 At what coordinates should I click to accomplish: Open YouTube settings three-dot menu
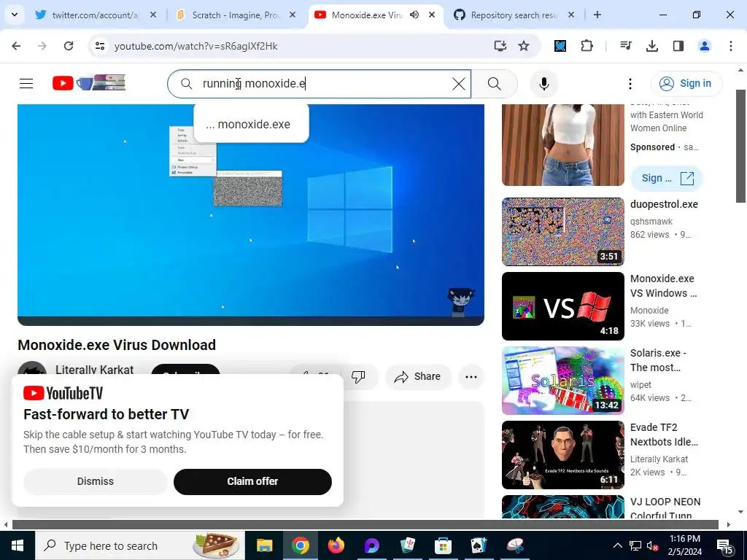(630, 84)
